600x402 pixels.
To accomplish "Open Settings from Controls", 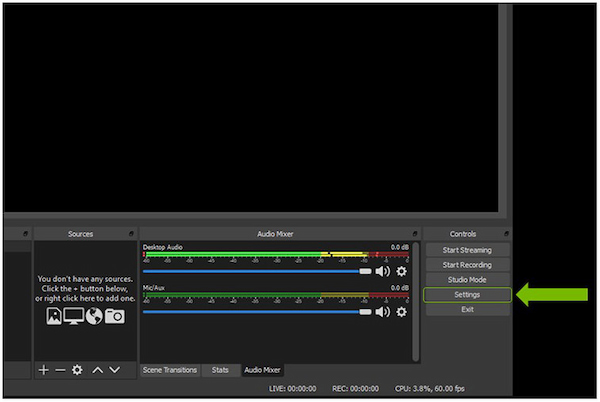I will 467,295.
